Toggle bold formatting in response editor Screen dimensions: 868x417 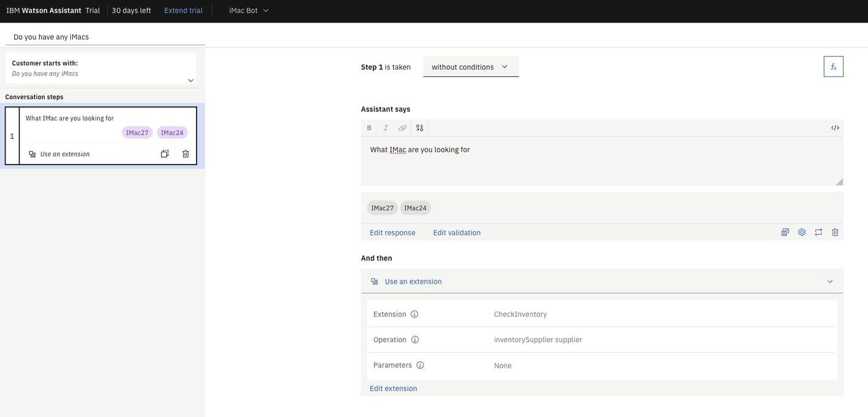[x=369, y=128]
